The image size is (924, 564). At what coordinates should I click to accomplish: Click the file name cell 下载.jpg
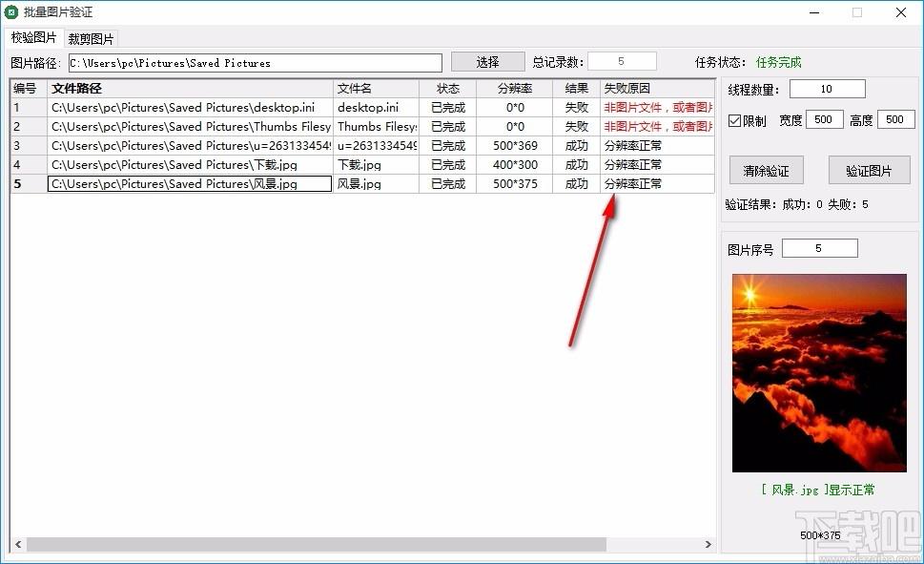click(376, 164)
